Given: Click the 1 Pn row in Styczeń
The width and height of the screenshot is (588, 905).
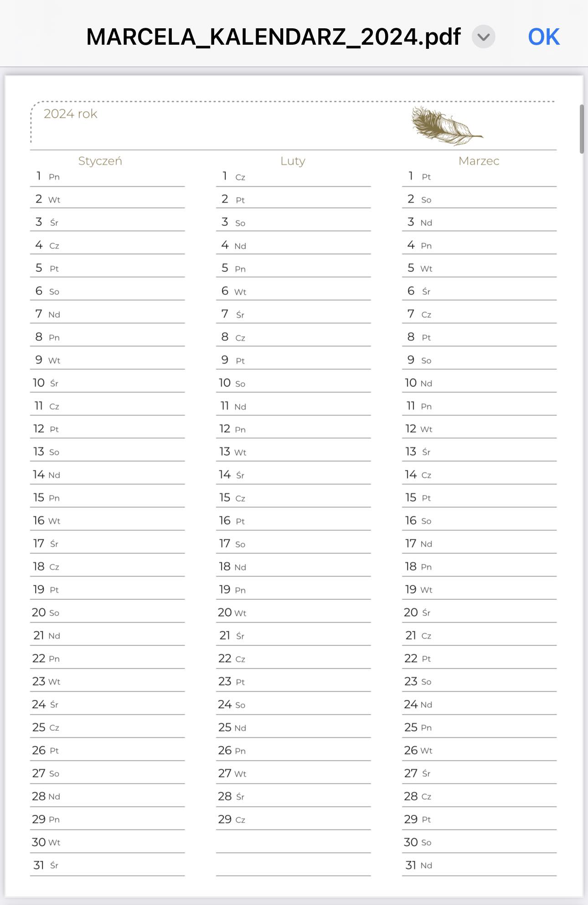Looking at the screenshot, I should click(x=108, y=177).
